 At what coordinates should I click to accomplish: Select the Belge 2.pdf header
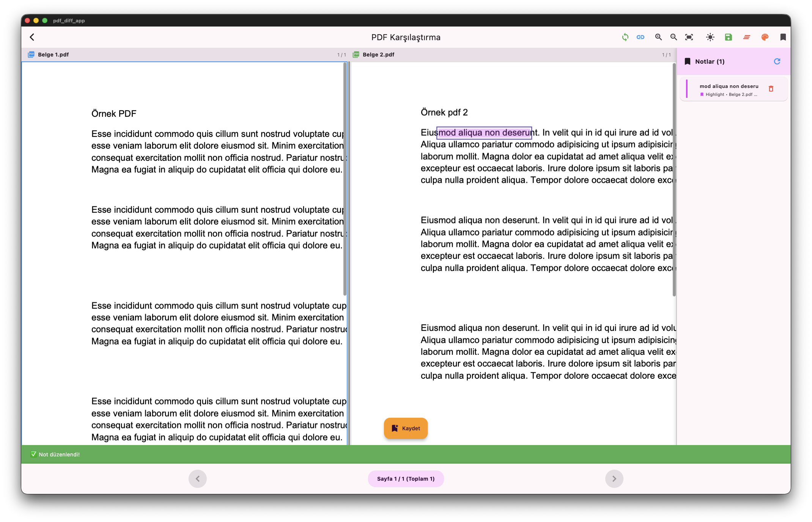point(378,55)
